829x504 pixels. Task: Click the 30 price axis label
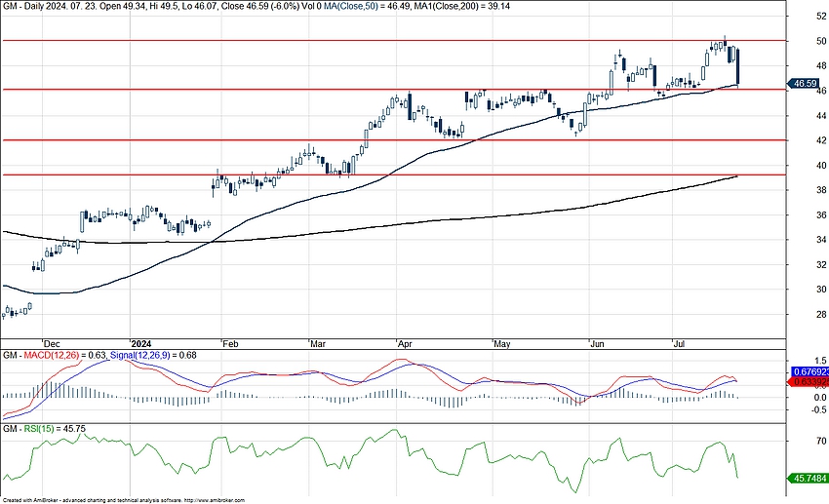(821, 289)
